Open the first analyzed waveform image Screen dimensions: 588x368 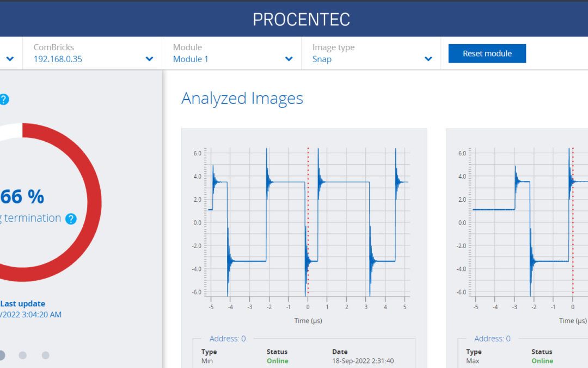(304, 229)
